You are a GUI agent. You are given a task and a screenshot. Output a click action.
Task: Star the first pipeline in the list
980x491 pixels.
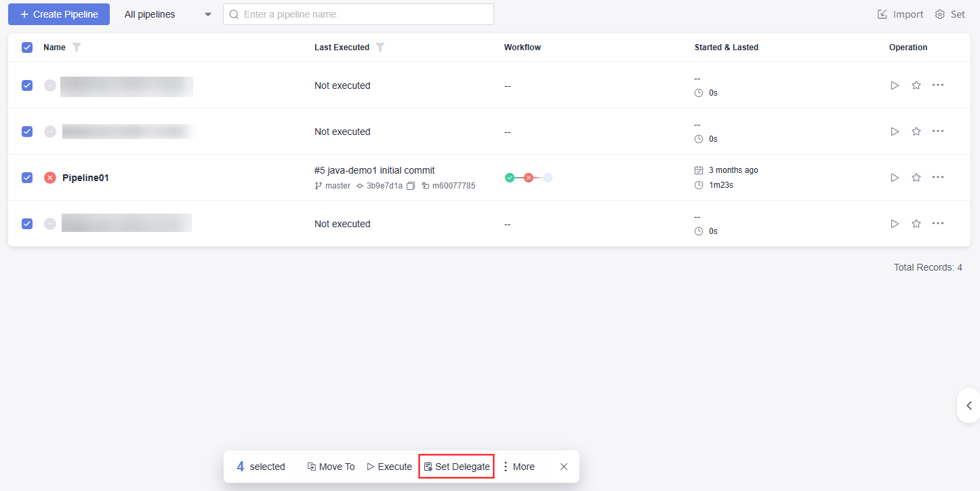[916, 85]
